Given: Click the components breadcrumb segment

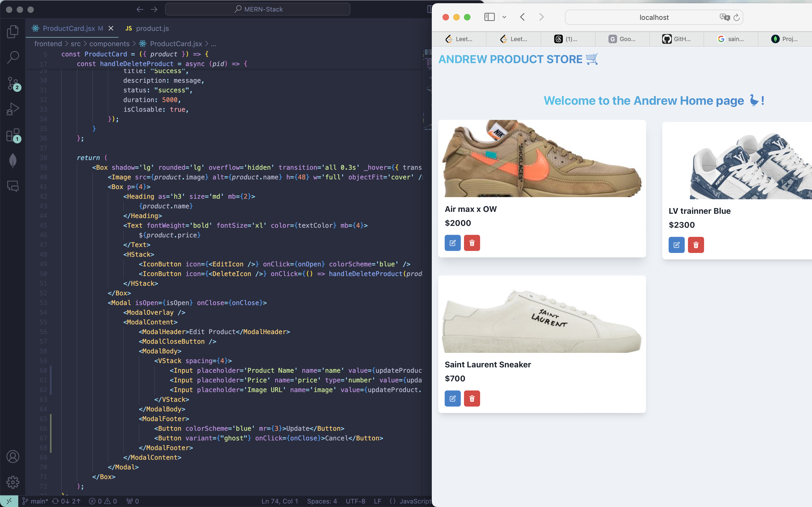Looking at the screenshot, I should point(109,44).
